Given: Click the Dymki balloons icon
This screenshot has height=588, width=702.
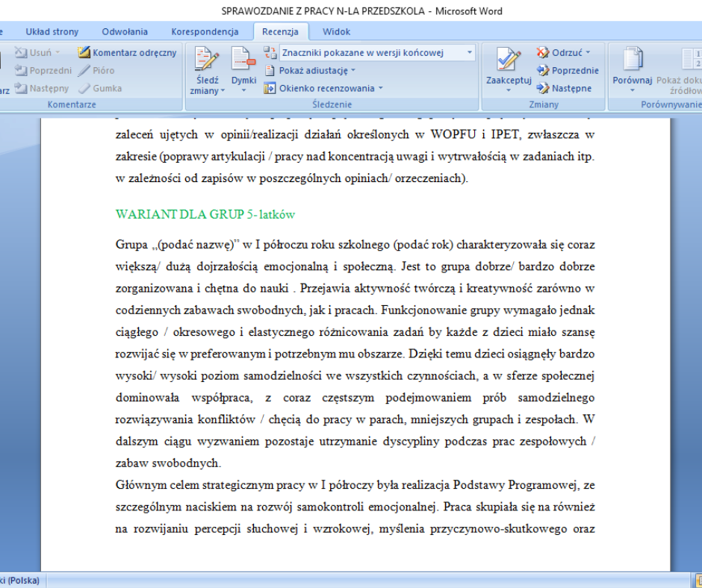Looking at the screenshot, I should click(243, 60).
